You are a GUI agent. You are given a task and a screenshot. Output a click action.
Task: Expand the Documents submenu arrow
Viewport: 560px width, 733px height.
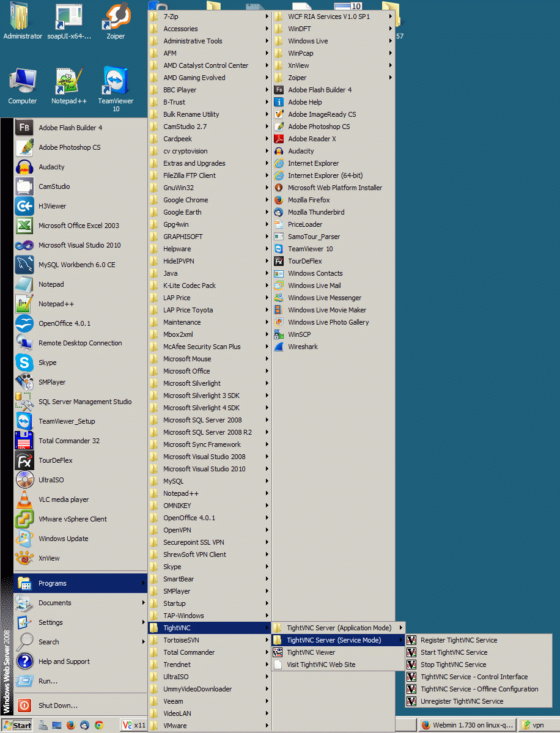[x=143, y=603]
